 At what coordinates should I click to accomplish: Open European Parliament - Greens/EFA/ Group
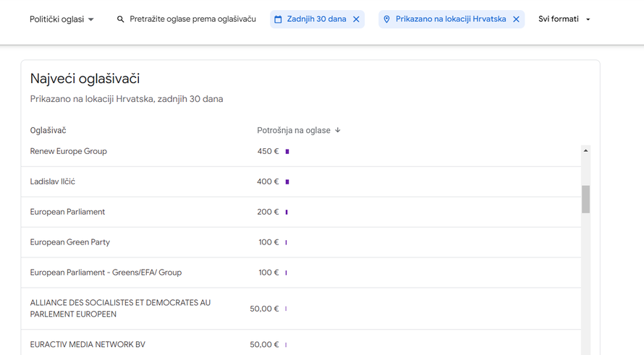[x=106, y=273]
